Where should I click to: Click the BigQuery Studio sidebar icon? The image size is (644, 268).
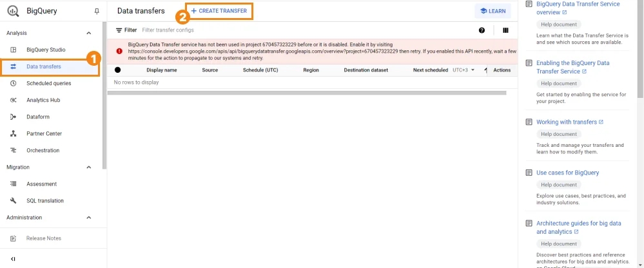[13, 50]
